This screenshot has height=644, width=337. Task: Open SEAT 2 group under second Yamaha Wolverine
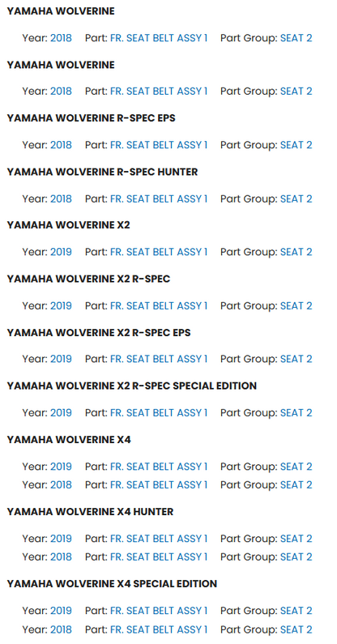point(296,92)
